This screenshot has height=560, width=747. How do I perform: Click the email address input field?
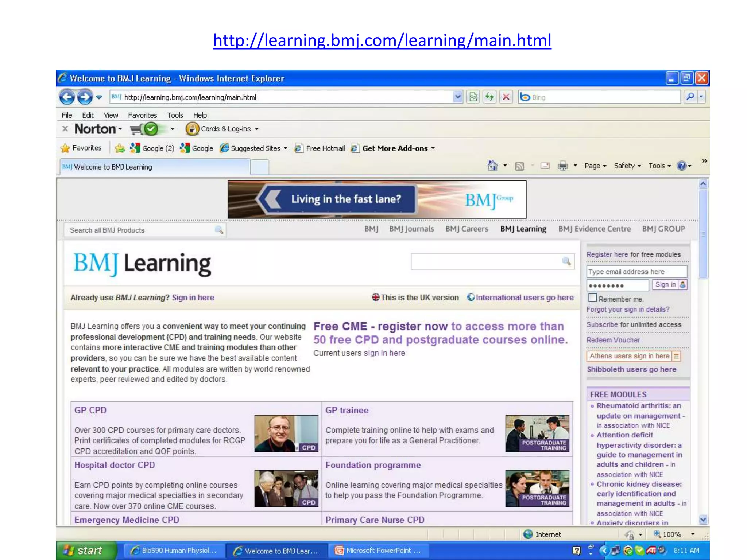tap(636, 272)
